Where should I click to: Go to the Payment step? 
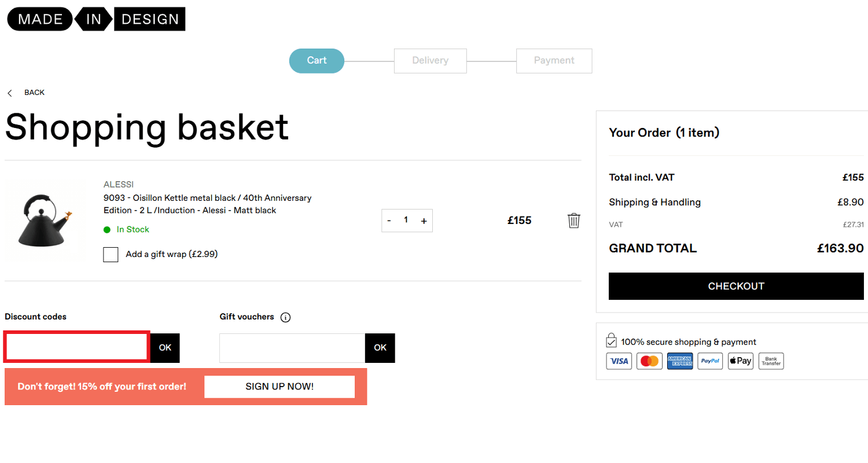pos(554,61)
